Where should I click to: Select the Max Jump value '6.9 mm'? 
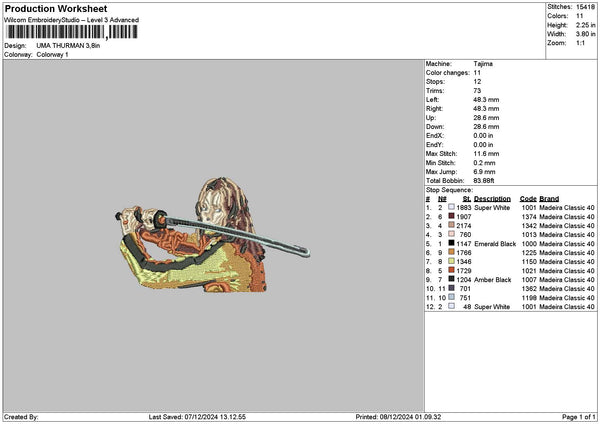click(484, 172)
